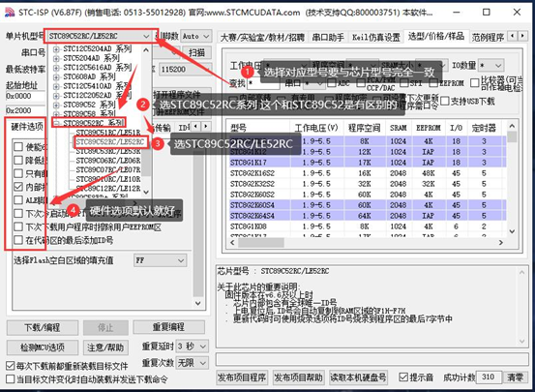Image resolution: width=535 pixels, height=392 pixels.
Task: Click the 0x0000 start address field
Action: pos(25,96)
